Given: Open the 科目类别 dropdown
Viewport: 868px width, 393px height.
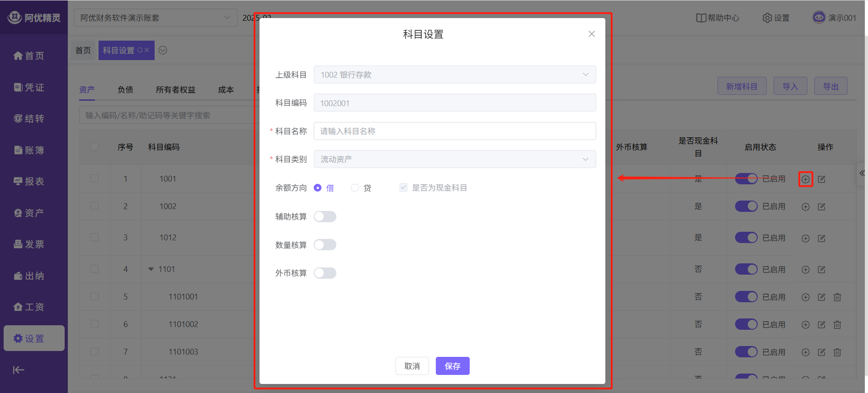Looking at the screenshot, I should coord(454,159).
